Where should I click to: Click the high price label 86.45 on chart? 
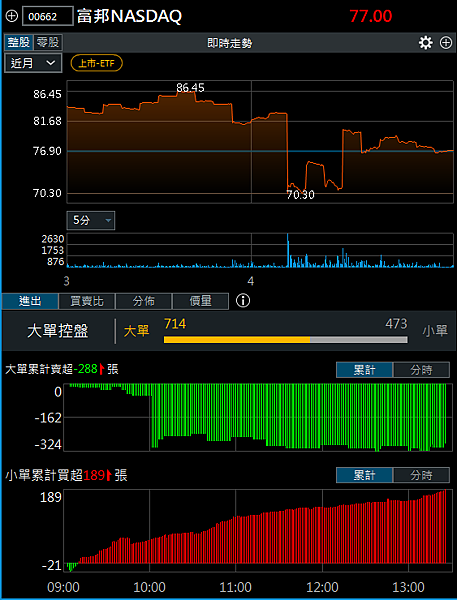[190, 88]
